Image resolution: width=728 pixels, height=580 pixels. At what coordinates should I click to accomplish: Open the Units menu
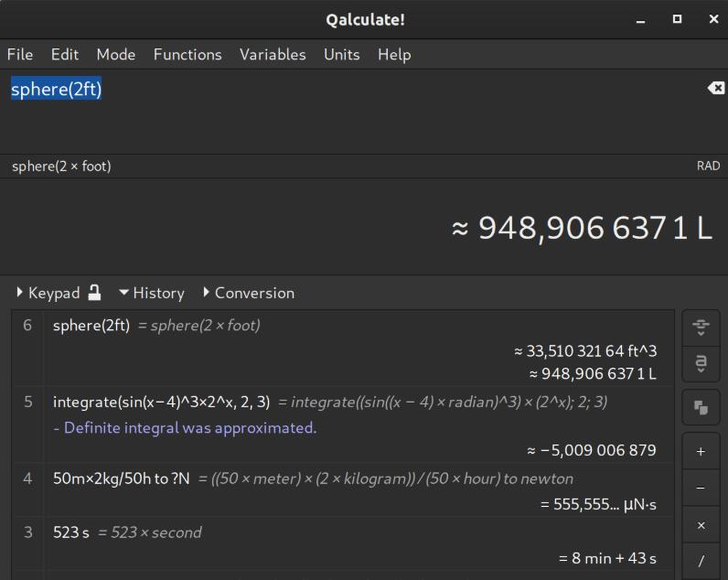coord(342,54)
